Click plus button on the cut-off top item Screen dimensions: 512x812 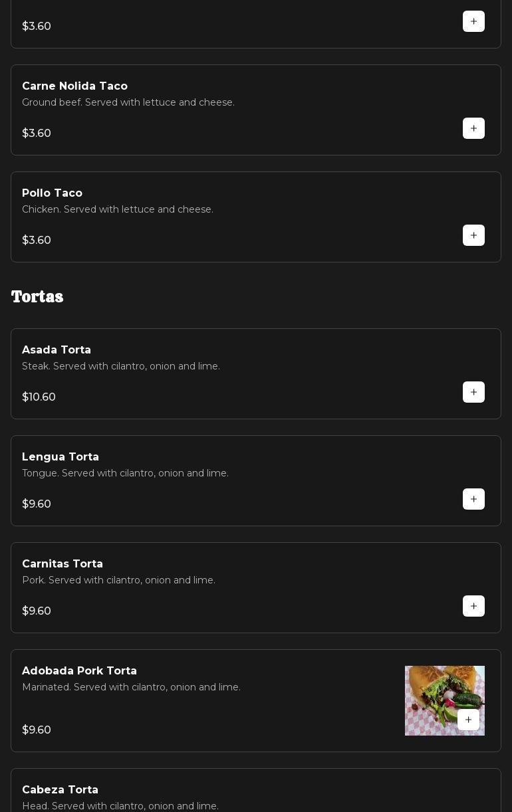(473, 21)
